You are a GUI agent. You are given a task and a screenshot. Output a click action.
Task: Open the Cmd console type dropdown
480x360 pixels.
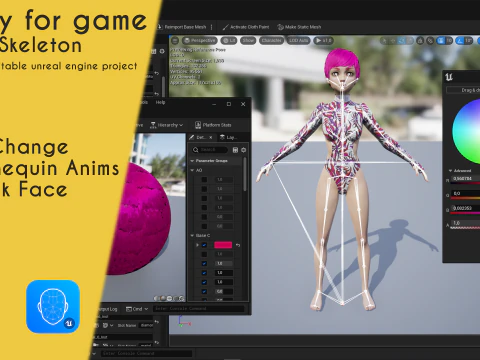click(137, 309)
